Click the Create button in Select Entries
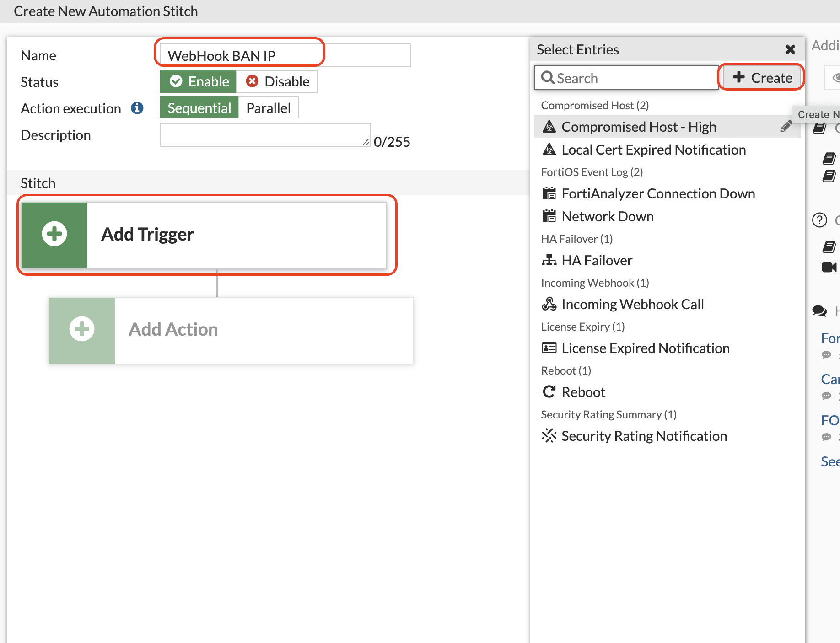This screenshot has width=840, height=643. tap(761, 77)
